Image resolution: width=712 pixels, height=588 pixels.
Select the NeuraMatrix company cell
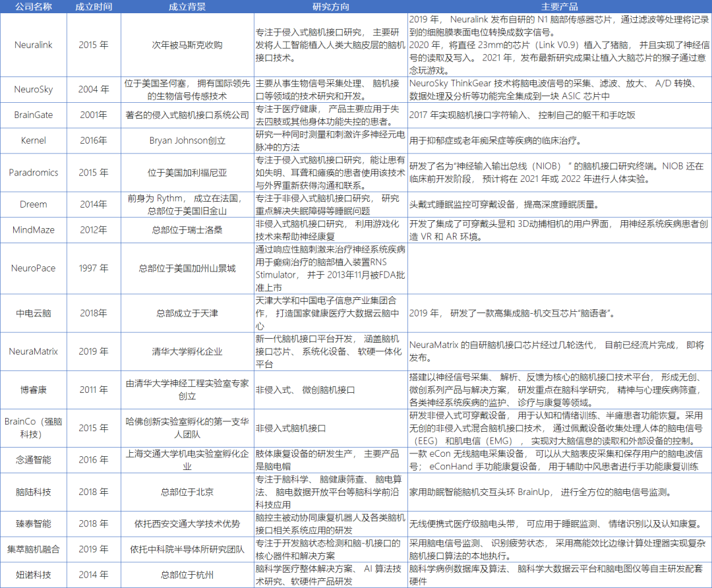[34, 351]
